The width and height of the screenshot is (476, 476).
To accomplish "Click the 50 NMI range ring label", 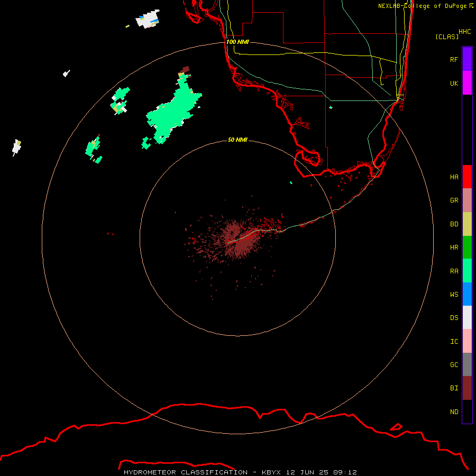I will (237, 140).
